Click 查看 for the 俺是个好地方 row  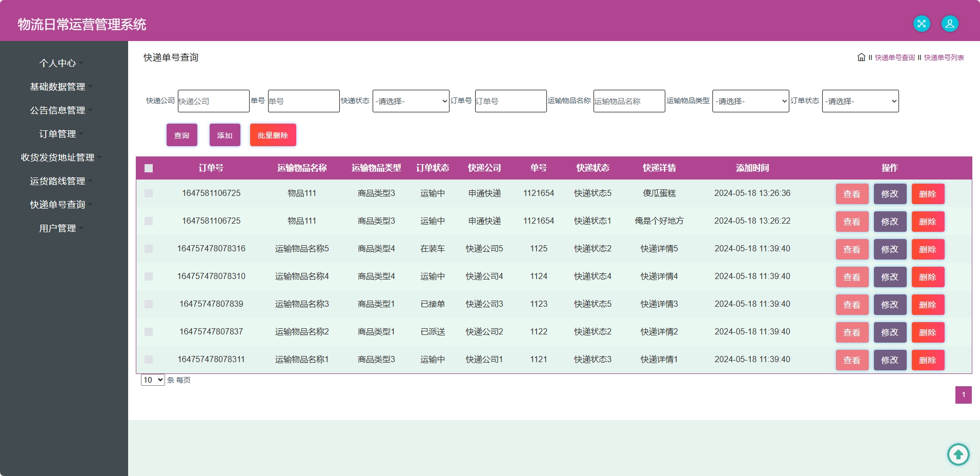pyautogui.click(x=852, y=222)
